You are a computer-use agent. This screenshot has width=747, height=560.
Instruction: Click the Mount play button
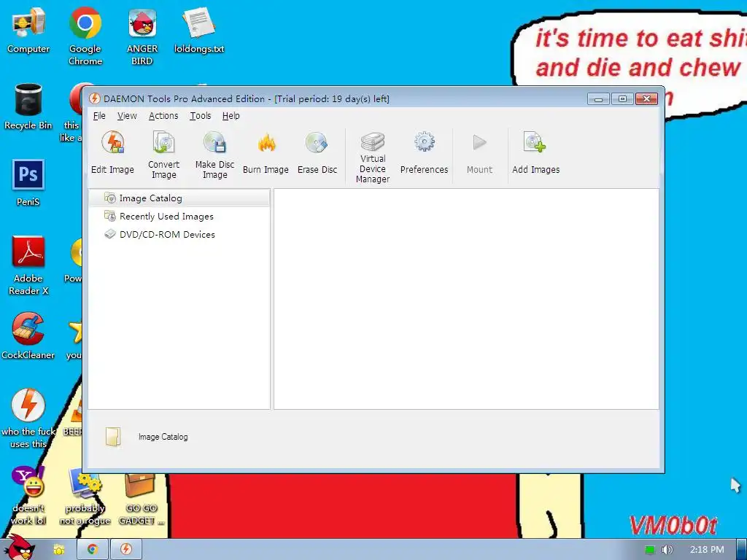(479, 152)
